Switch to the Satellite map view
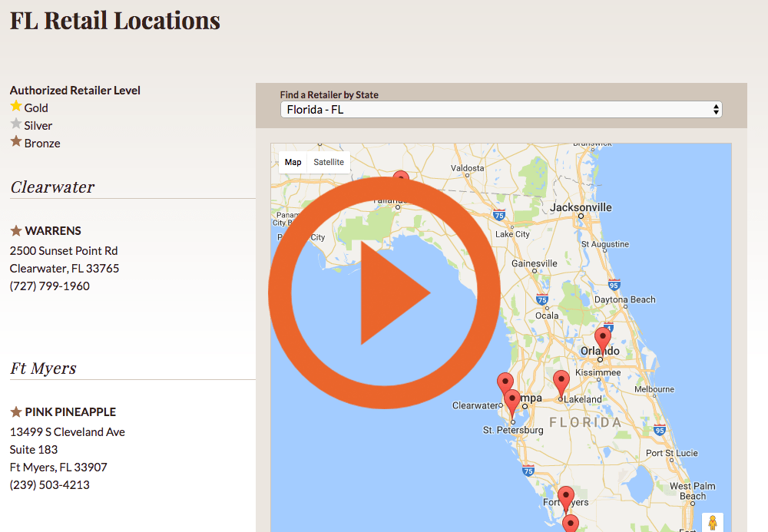 tap(329, 162)
